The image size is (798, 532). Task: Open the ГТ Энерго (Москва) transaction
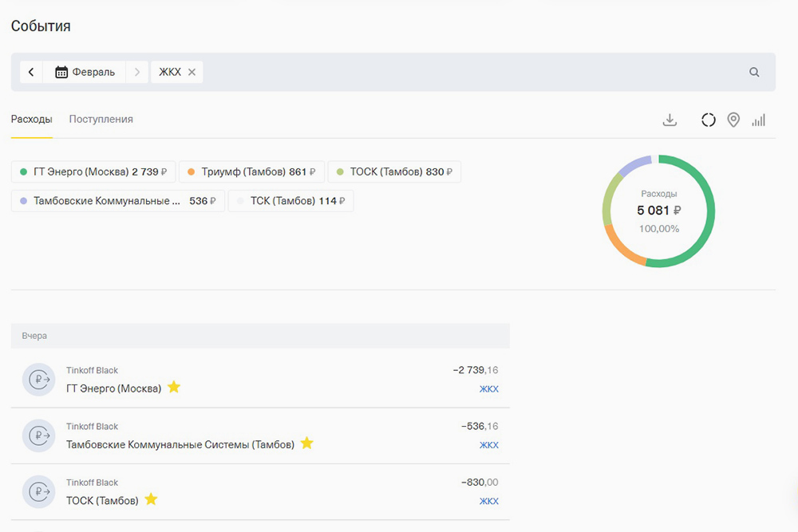[260, 380]
